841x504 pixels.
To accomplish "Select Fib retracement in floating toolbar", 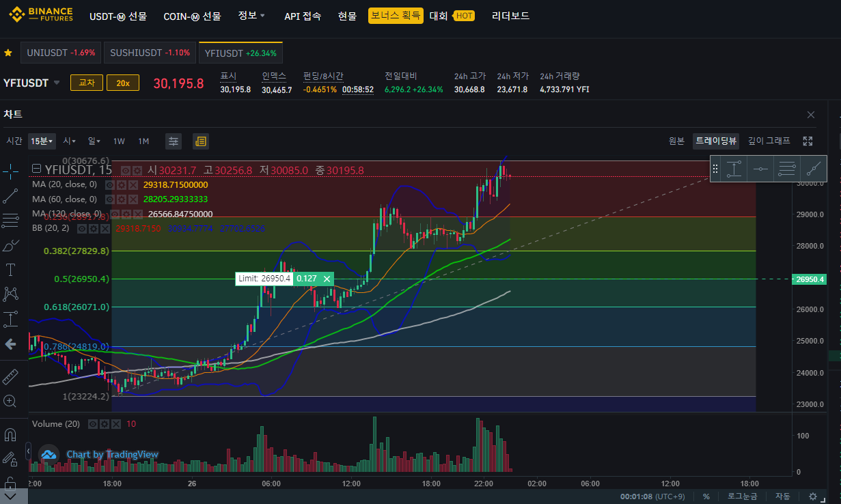I will coord(786,169).
